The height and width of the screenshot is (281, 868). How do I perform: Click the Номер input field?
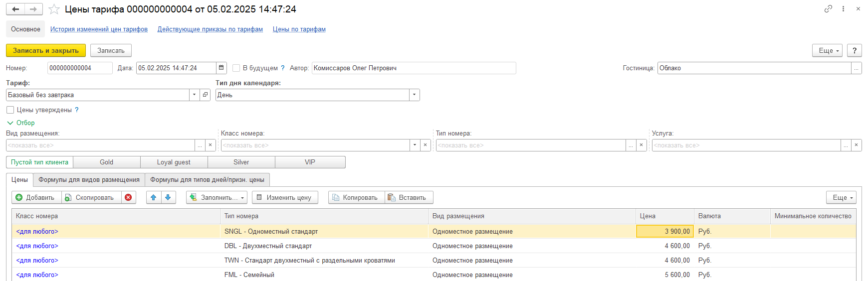tap(79, 68)
